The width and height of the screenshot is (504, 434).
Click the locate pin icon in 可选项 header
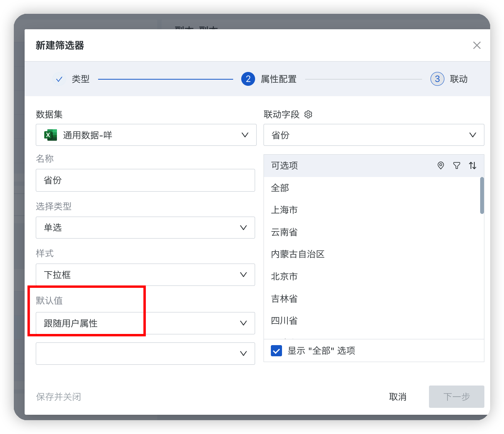point(441,165)
